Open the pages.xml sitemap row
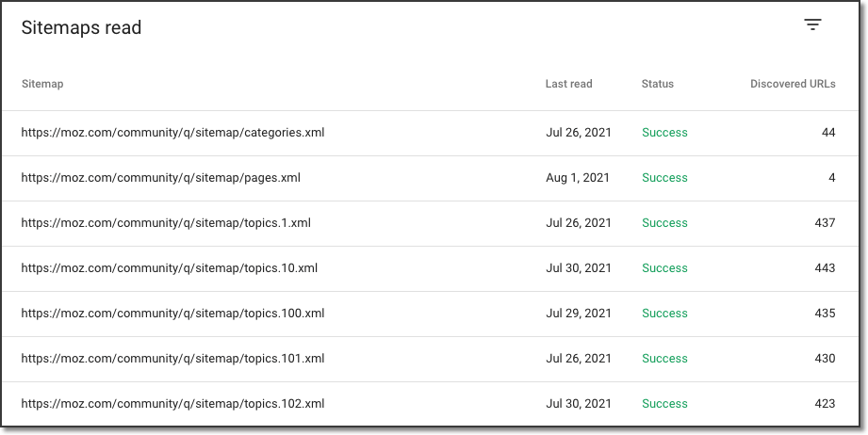This screenshot has height=435, width=868. 160,178
